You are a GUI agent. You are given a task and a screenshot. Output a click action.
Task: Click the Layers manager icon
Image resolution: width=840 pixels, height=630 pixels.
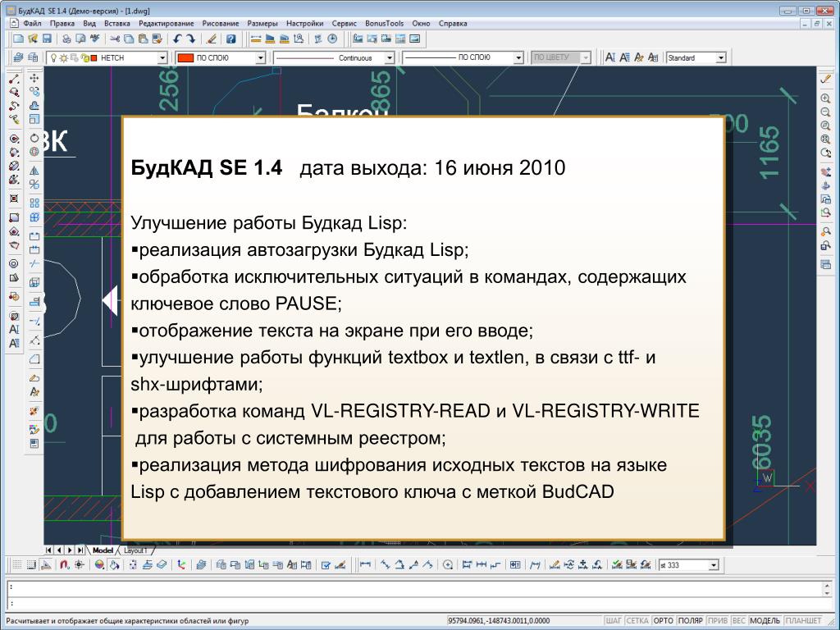[x=19, y=57]
